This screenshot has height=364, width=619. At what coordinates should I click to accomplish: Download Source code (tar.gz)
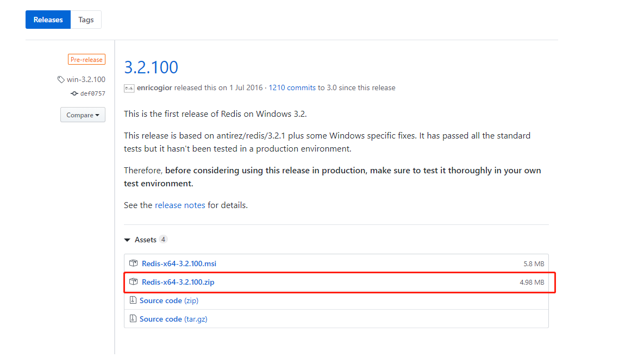tap(173, 319)
